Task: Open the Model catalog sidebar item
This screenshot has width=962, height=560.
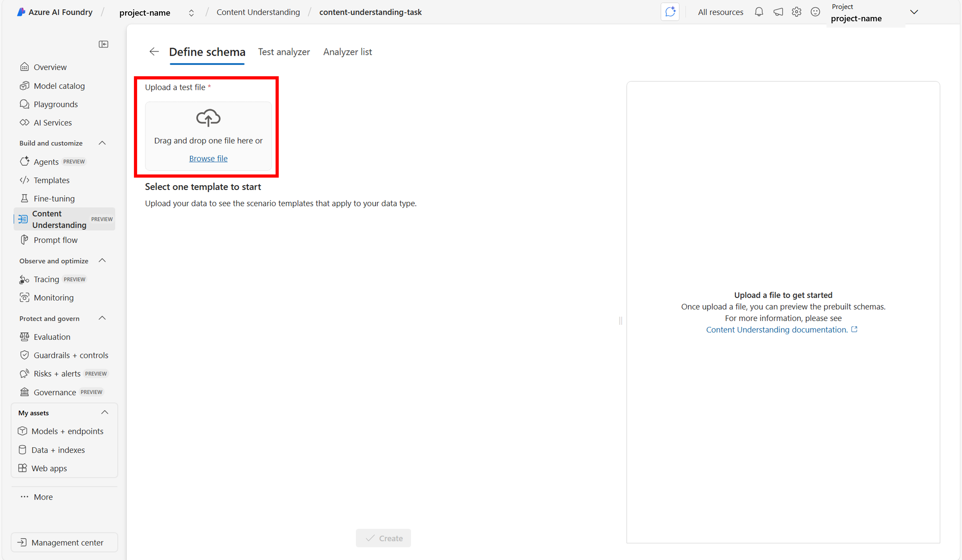Action: (x=59, y=86)
